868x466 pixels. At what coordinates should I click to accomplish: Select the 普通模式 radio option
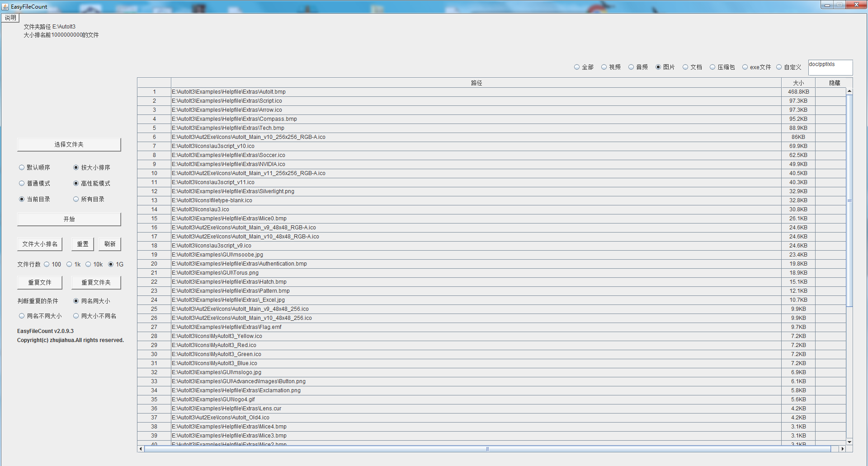(22, 183)
